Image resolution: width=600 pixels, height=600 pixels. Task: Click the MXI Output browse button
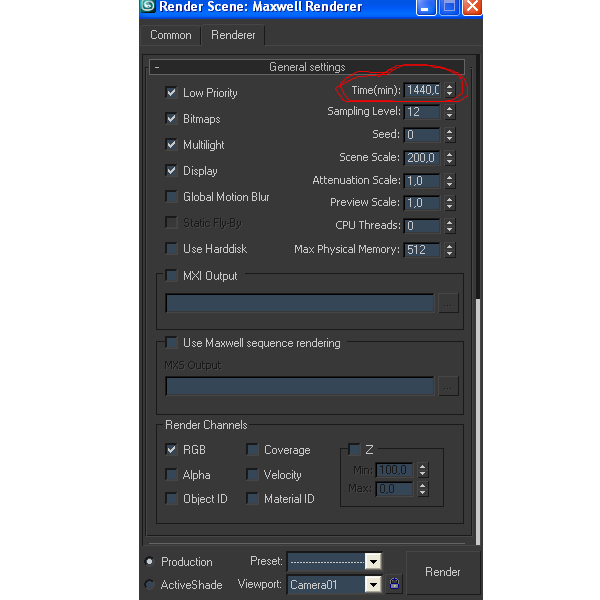[448, 304]
